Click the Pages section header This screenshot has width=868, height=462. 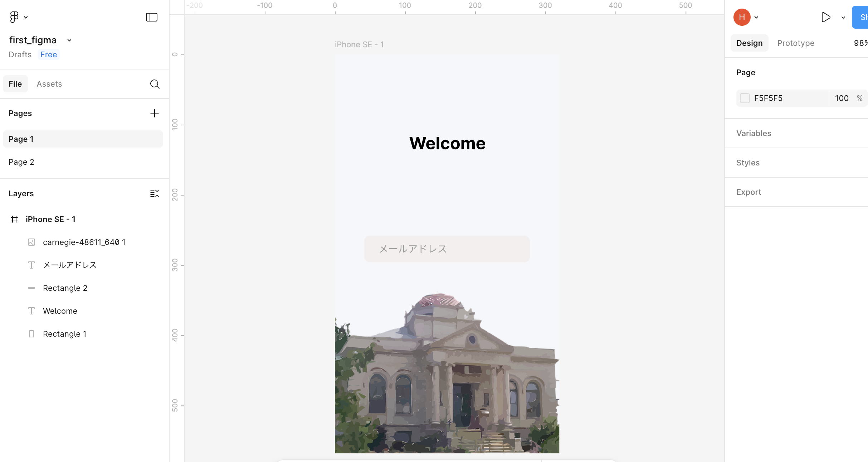pos(20,113)
